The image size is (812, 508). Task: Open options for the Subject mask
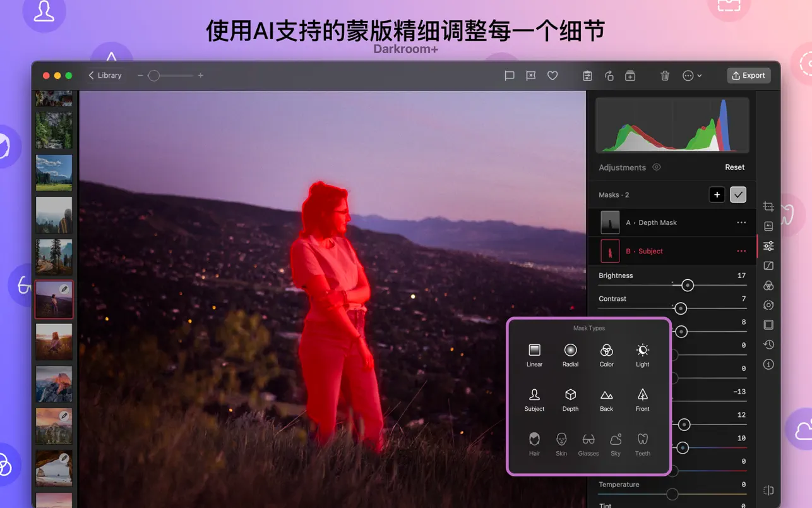point(741,251)
